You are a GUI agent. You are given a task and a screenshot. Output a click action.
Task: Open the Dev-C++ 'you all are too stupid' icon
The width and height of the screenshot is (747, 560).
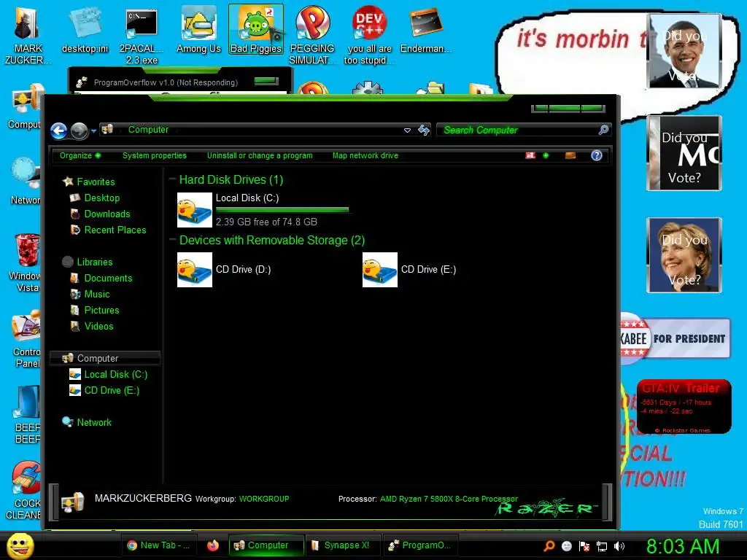(x=369, y=36)
